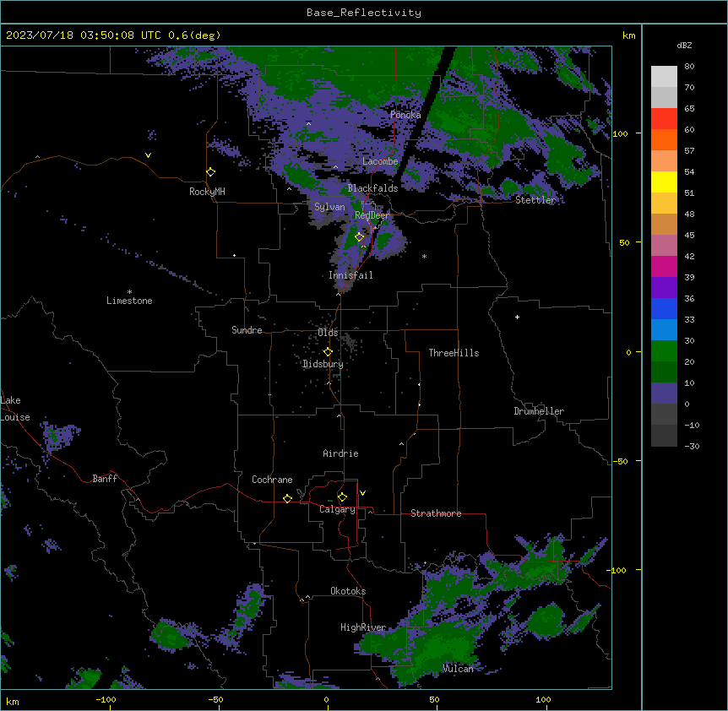Pick the magenta 42 dBZ legend swatch
This screenshot has height=711, width=728.
[664, 266]
